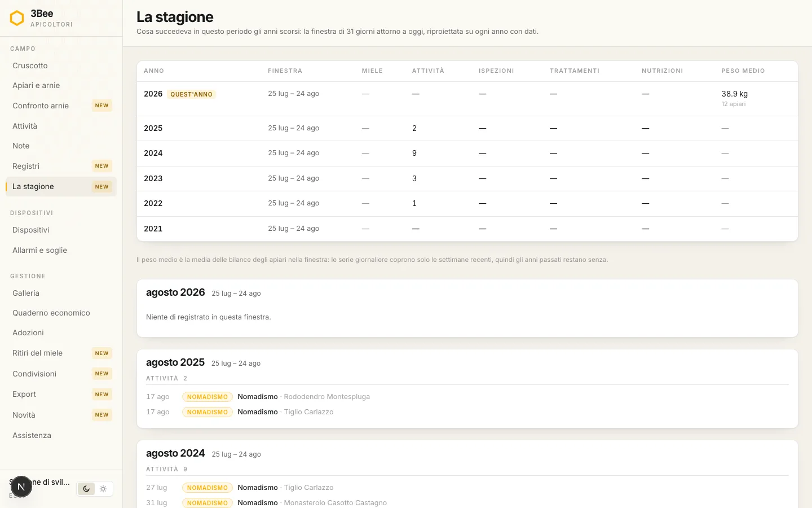Open Quaderno economico
The height and width of the screenshot is (508, 812).
pyautogui.click(x=61, y=313)
